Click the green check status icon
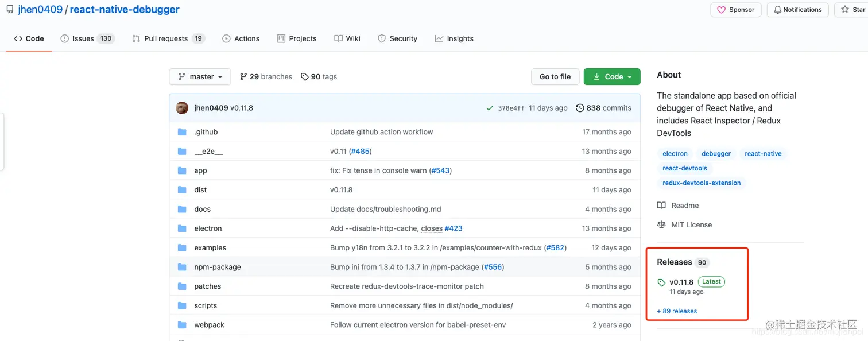 click(x=490, y=108)
